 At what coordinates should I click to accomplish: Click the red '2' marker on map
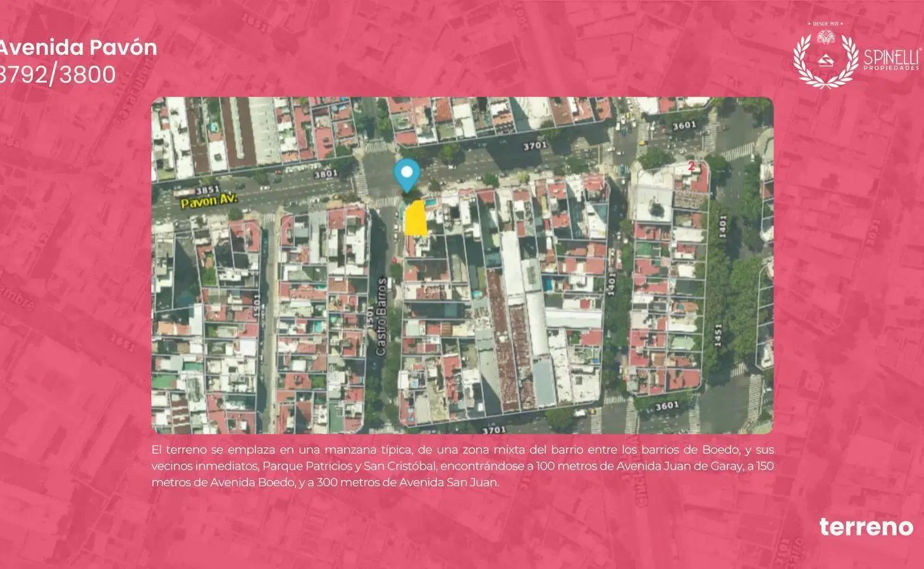[x=691, y=167]
